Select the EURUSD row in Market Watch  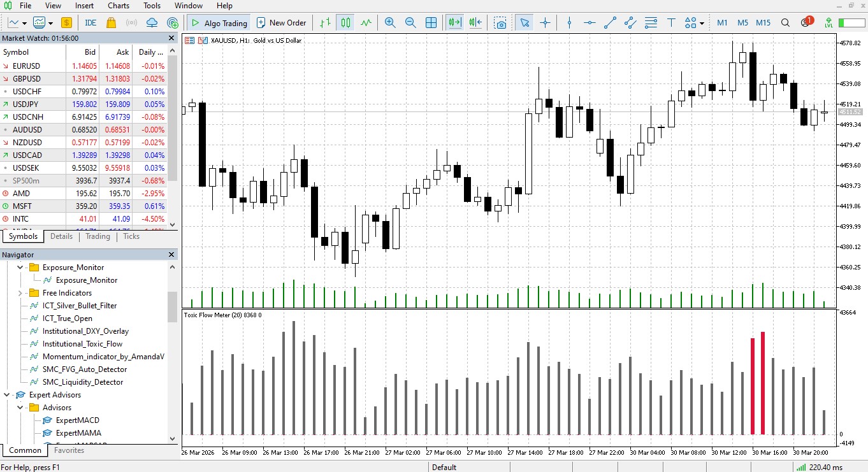point(83,66)
